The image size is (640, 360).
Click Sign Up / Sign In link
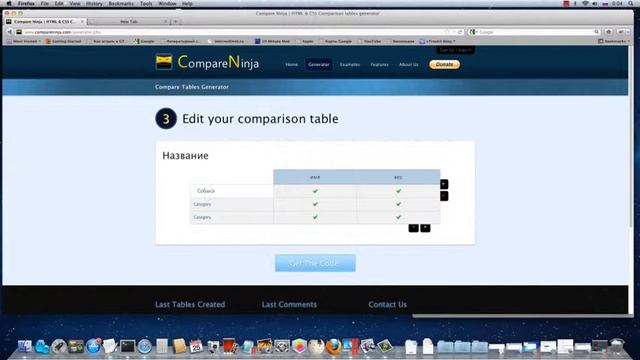(x=456, y=50)
